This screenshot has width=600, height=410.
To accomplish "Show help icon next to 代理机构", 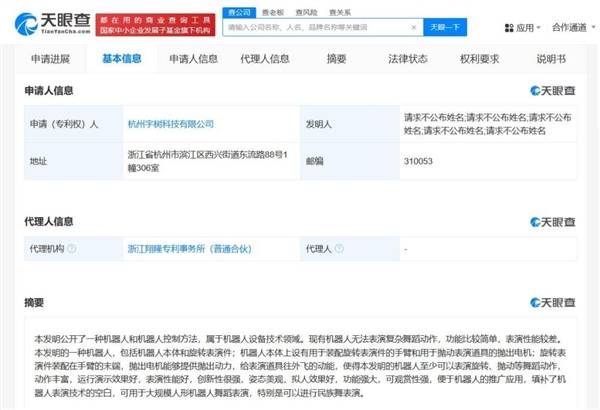I will coord(72,249).
